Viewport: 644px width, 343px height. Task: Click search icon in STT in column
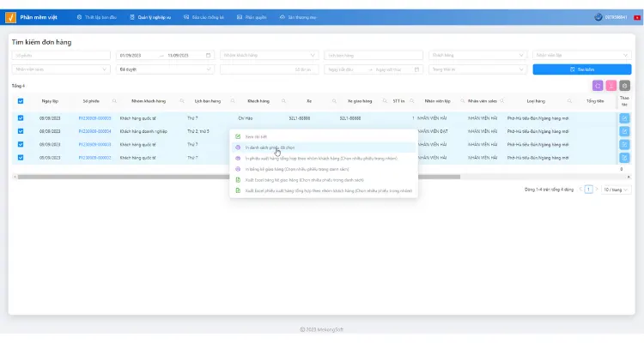pyautogui.click(x=411, y=101)
